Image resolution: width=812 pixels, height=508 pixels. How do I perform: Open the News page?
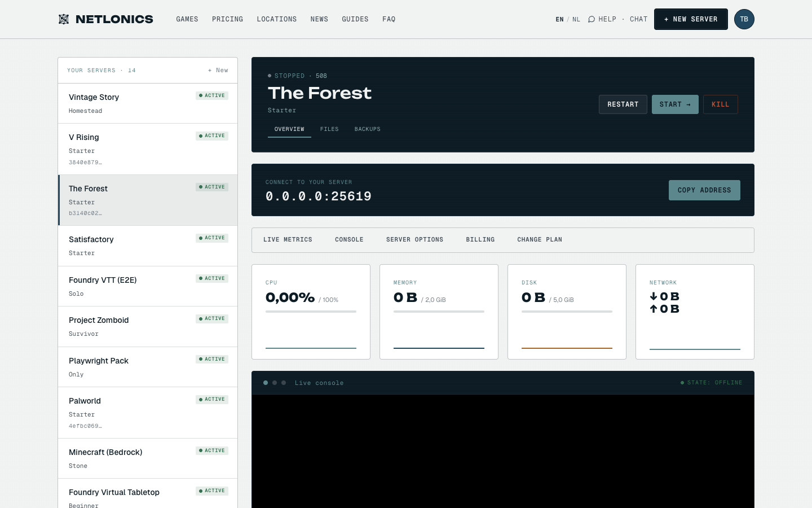pyautogui.click(x=319, y=19)
